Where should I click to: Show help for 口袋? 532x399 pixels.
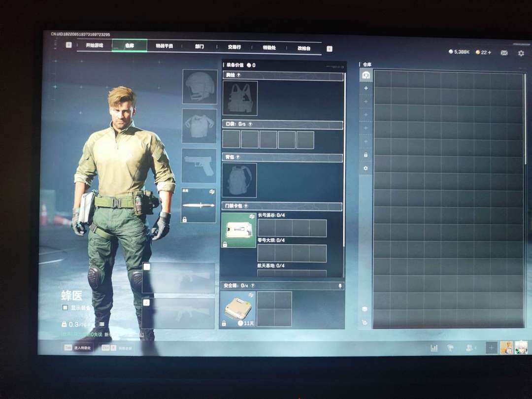[x=250, y=124]
